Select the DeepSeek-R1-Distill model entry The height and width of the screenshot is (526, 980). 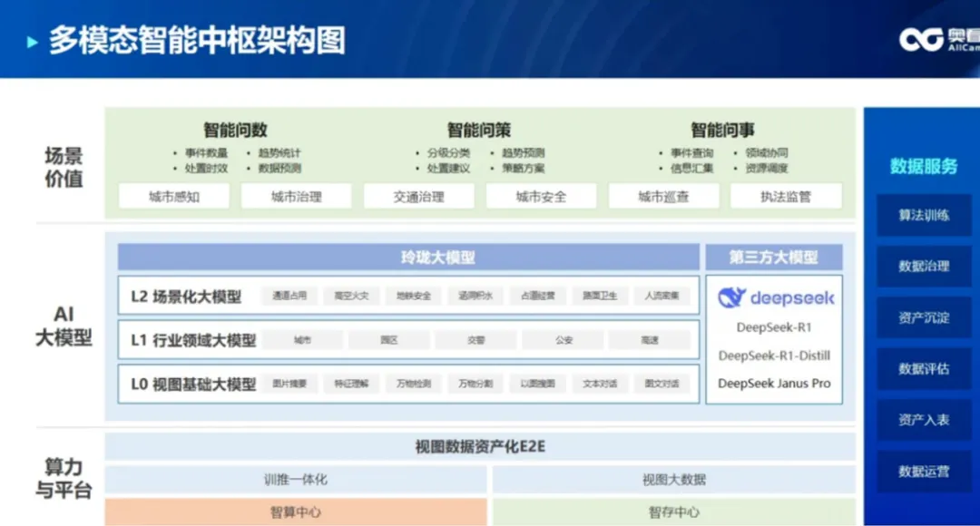click(x=773, y=356)
